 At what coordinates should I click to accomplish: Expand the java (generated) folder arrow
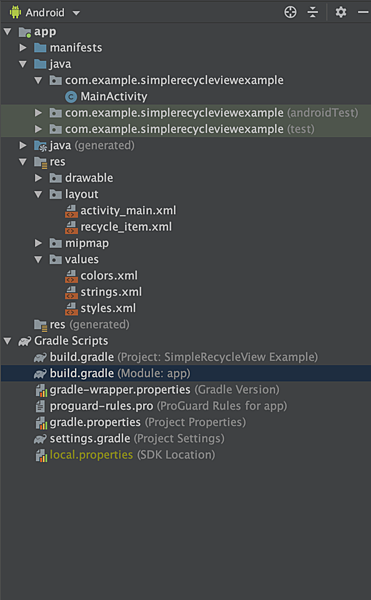(23, 145)
